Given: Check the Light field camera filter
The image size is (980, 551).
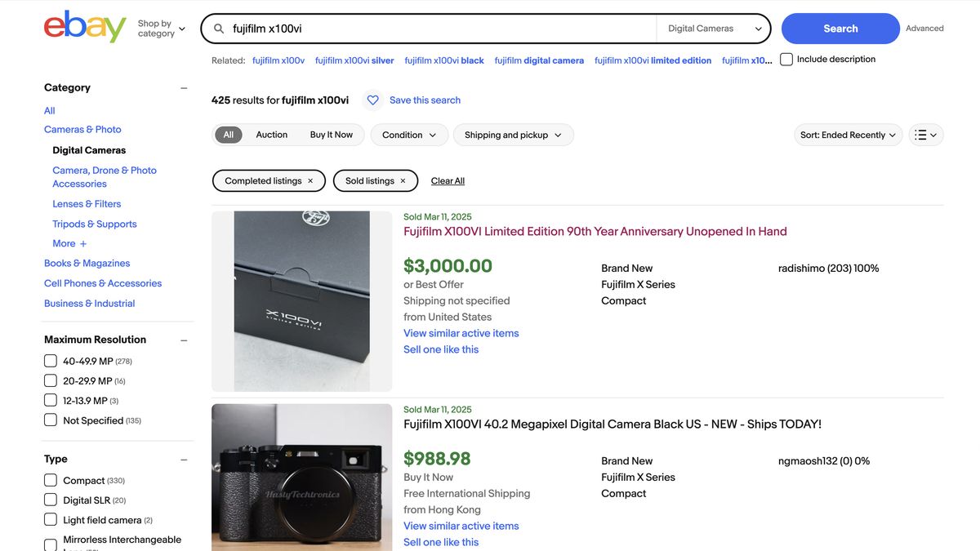Looking at the screenshot, I should [51, 520].
